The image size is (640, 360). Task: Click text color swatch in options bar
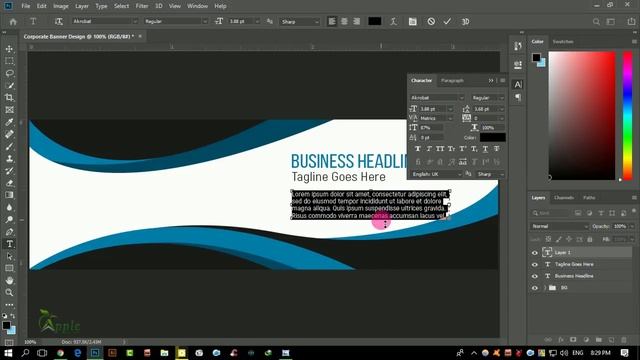(375, 22)
